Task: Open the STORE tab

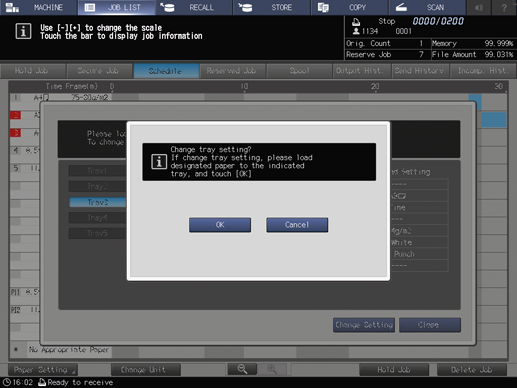Action: pos(272,7)
